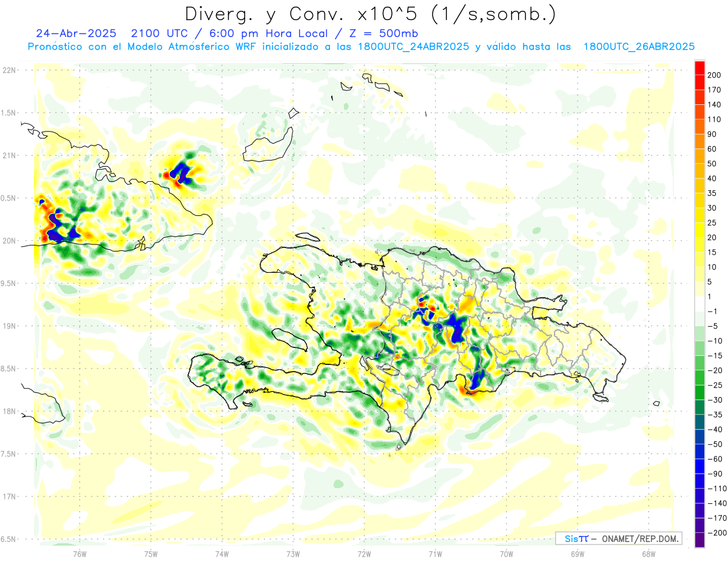Image resolution: width=728 pixels, height=562 pixels.
Task: Click the "Z = 500mb" level label
Action: (x=383, y=33)
